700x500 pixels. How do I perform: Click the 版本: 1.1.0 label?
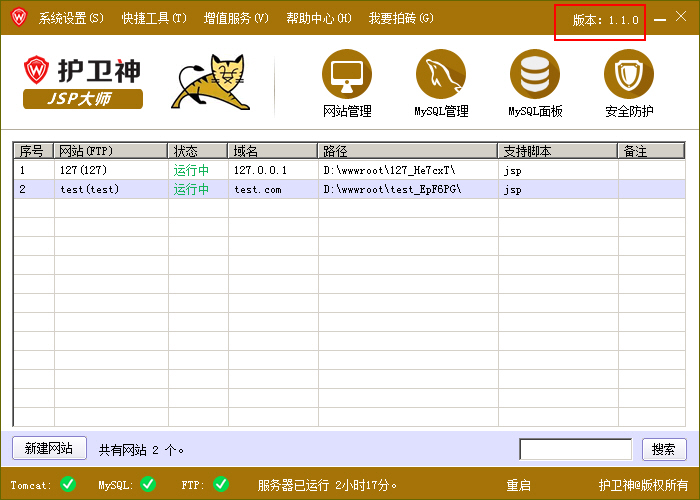(x=605, y=20)
